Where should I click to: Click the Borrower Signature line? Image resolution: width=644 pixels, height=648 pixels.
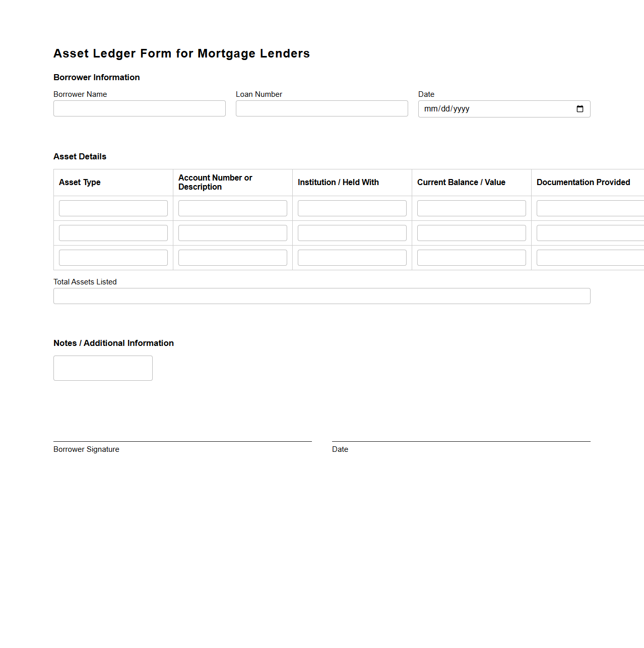click(x=182, y=440)
